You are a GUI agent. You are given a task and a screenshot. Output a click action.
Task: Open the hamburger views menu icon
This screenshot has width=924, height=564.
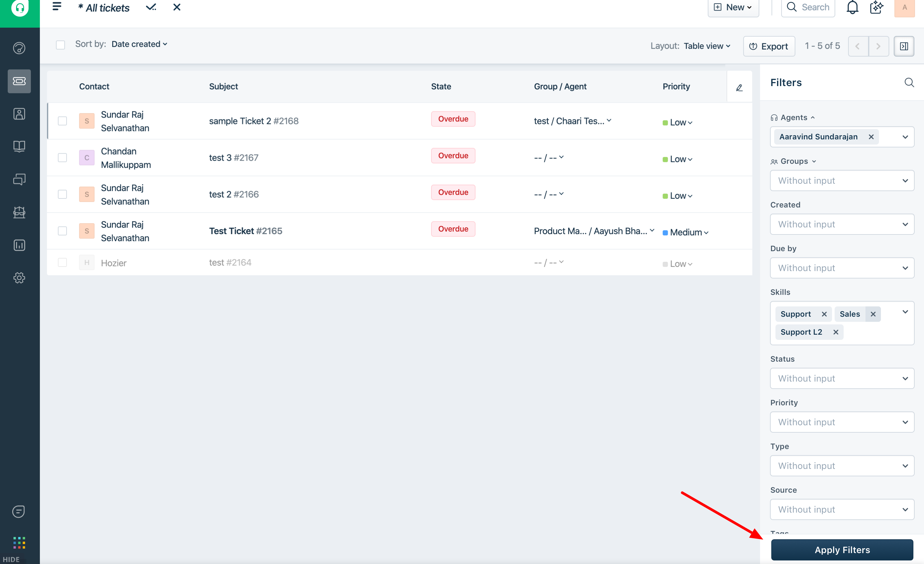pyautogui.click(x=57, y=7)
